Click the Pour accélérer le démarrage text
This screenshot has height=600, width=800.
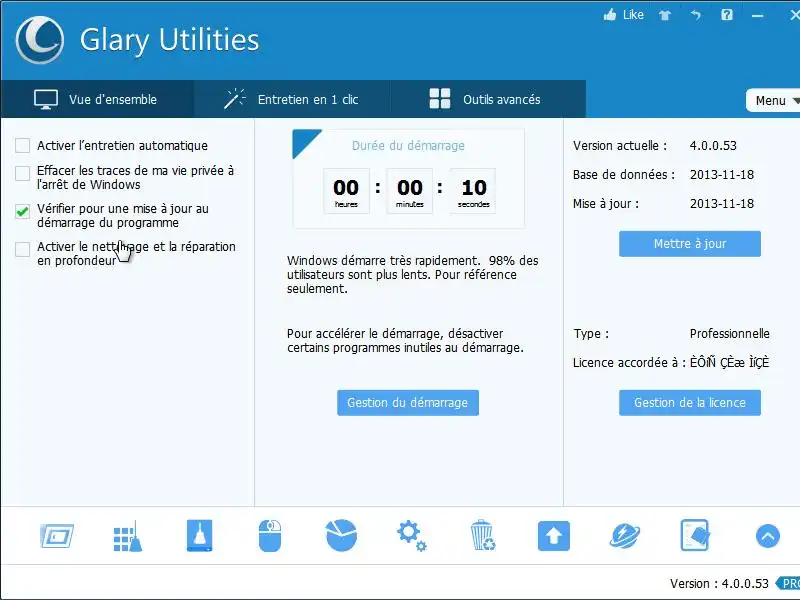coord(405,341)
